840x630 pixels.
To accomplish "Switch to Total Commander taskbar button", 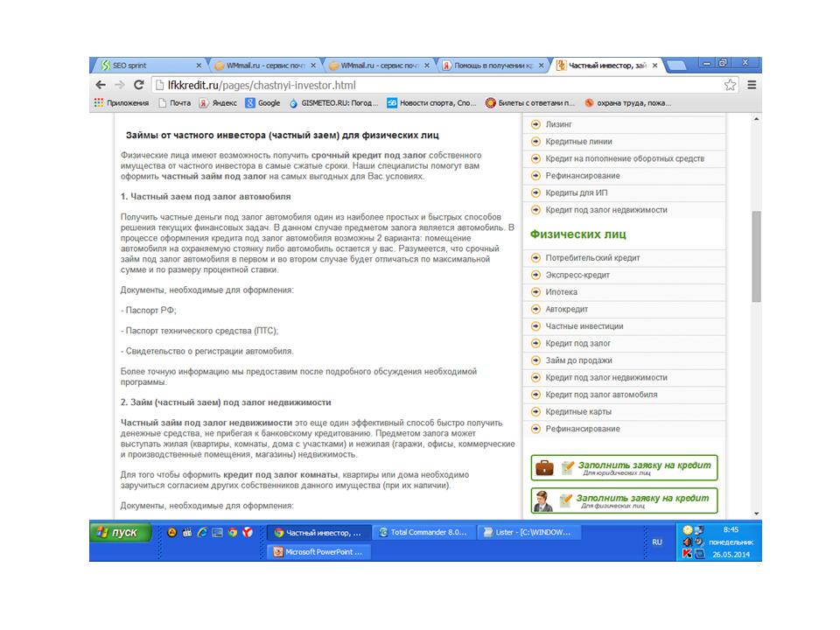I will pos(423,533).
